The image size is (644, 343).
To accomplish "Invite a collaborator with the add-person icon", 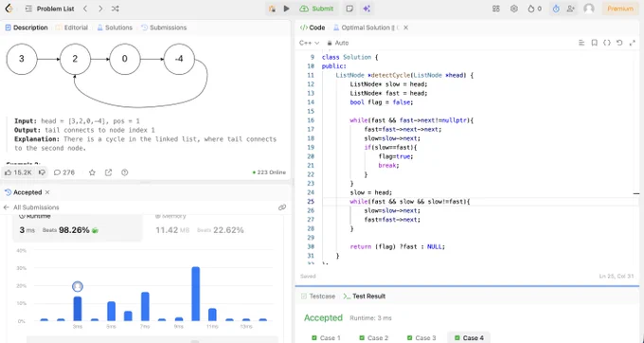I will pos(570,9).
